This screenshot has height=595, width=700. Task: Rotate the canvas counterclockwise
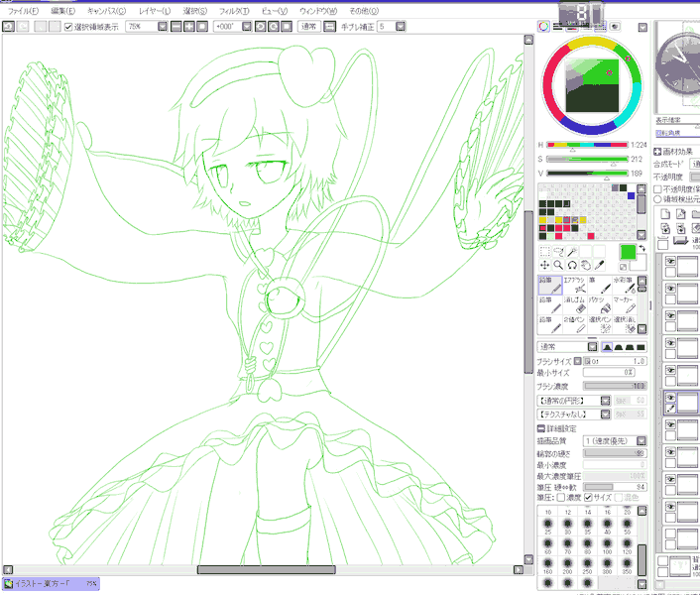coord(260,27)
